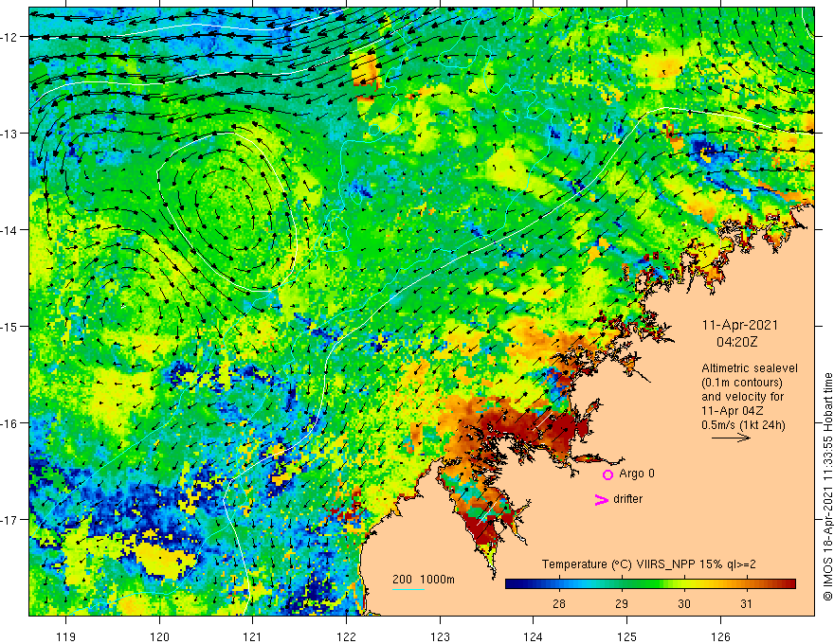Click the 0.5m/s velocity scale arrow
This screenshot has width=834, height=644.
pyautogui.click(x=732, y=438)
